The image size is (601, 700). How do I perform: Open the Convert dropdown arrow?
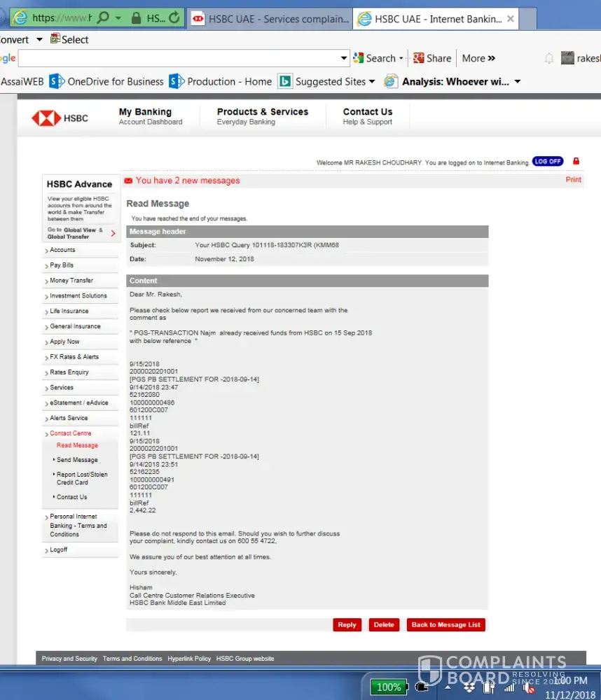[39, 39]
